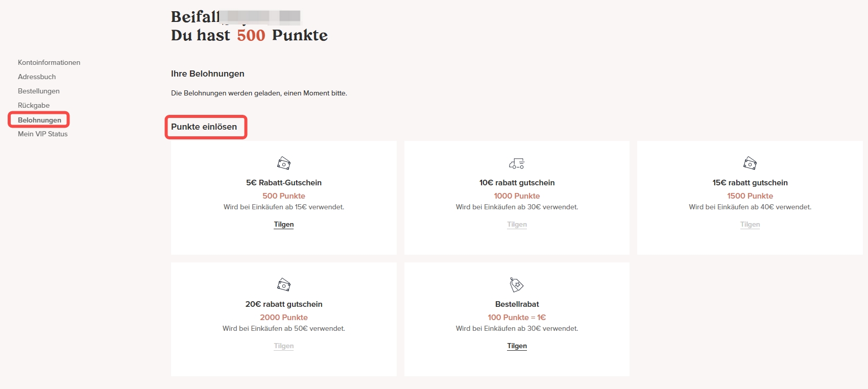This screenshot has height=389, width=868.
Task: Select Rückgabe in the sidebar
Action: coord(34,105)
